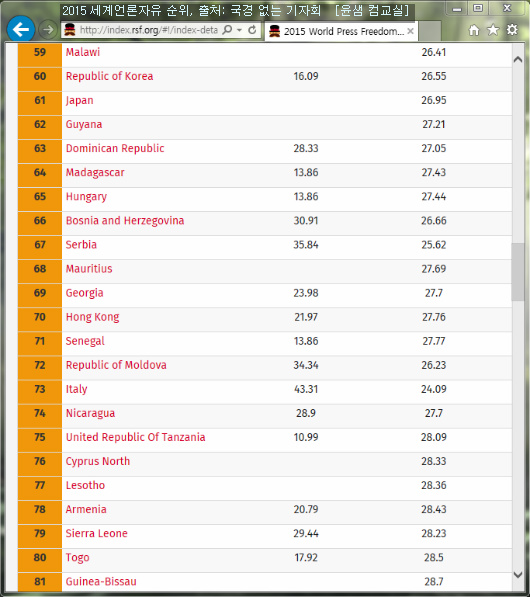This screenshot has width=530, height=597.
Task: Open the Bosnia and Herzegovina link
Action: [x=125, y=221]
